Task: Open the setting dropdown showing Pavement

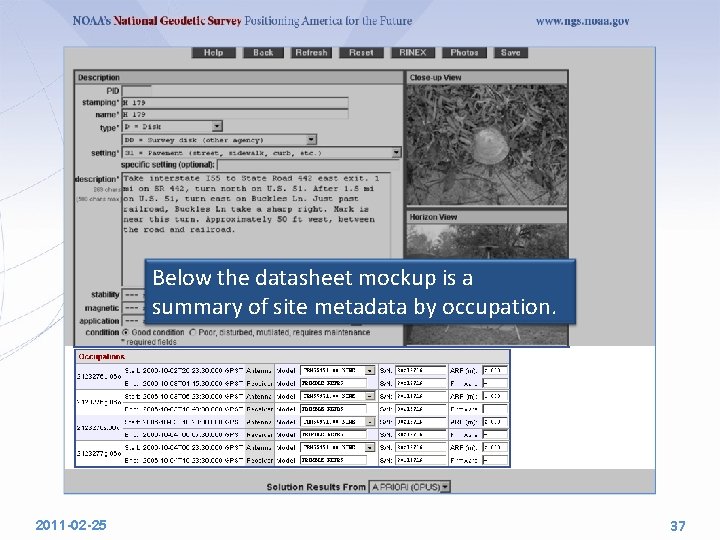Action: [261, 152]
